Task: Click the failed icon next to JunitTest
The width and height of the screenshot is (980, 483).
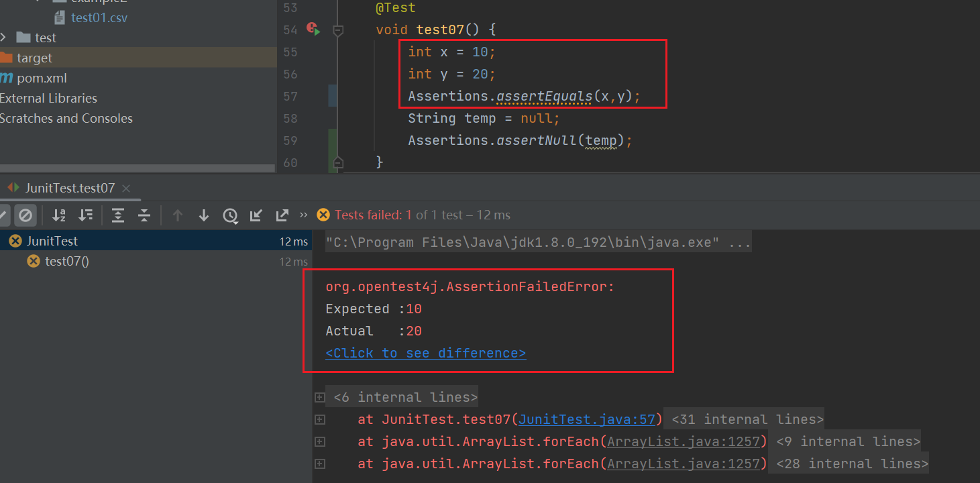Action: tap(15, 241)
